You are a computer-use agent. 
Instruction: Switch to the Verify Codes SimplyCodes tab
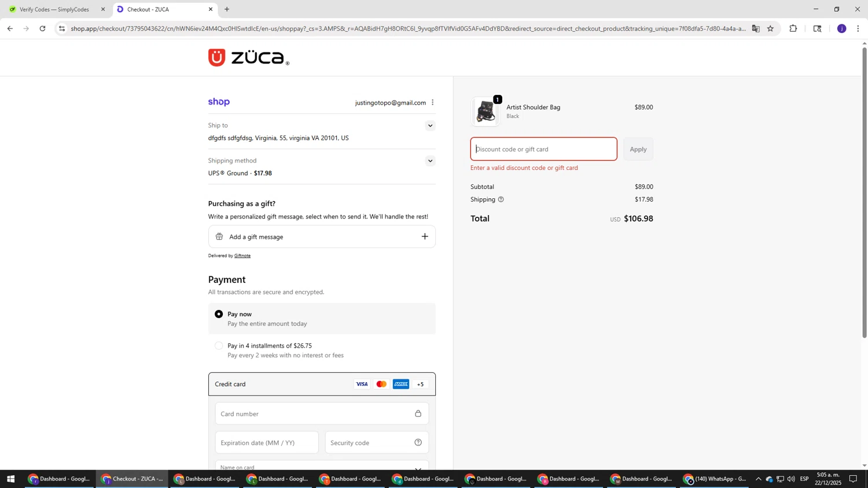54,9
